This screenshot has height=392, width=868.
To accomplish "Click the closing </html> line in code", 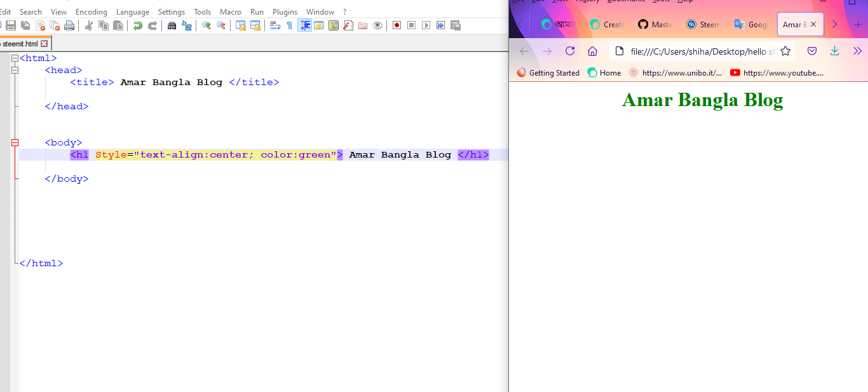I will [41, 263].
